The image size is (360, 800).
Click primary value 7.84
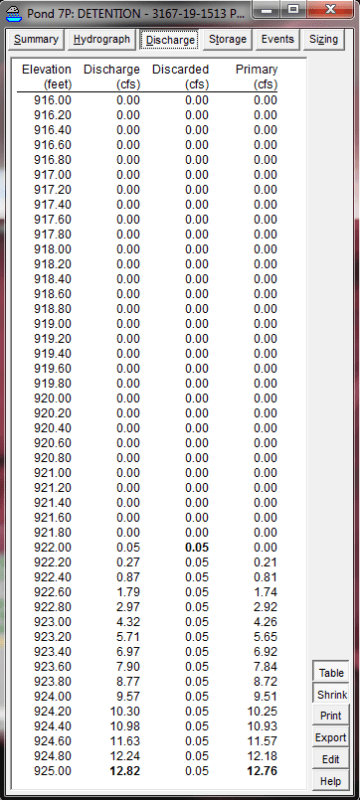point(265,666)
